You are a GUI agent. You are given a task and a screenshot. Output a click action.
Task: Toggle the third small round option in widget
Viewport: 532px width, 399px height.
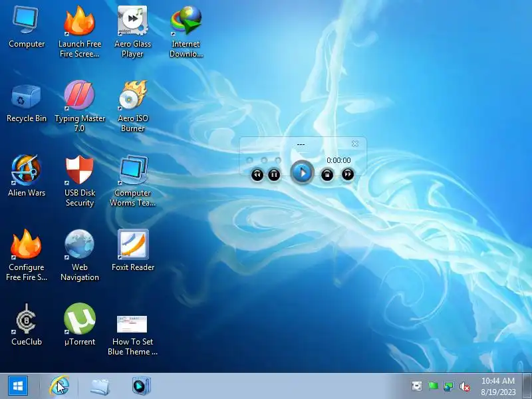tap(278, 160)
